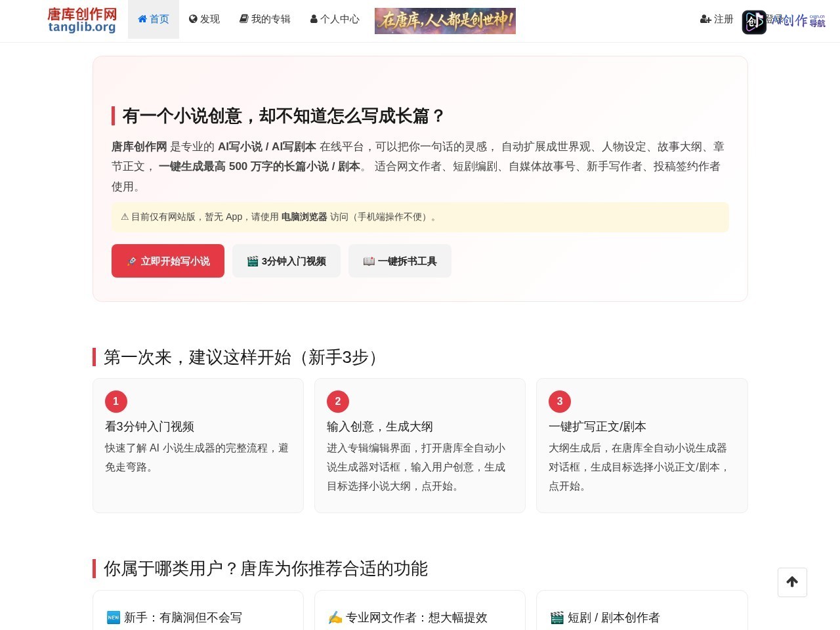Screen dimensions: 840x630
Task: Open 我的专辑 in the navigation bar
Action: pyautogui.click(x=265, y=19)
